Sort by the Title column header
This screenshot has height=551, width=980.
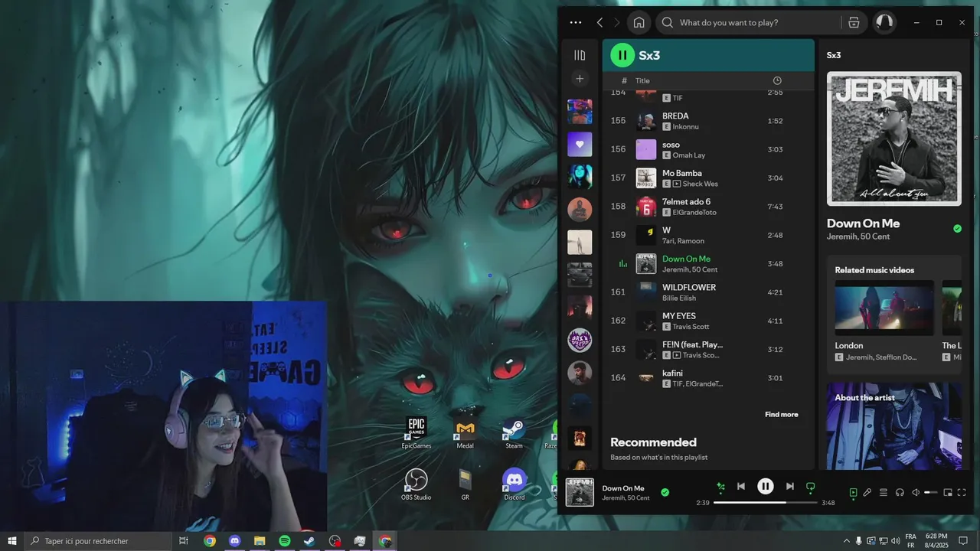click(x=642, y=80)
